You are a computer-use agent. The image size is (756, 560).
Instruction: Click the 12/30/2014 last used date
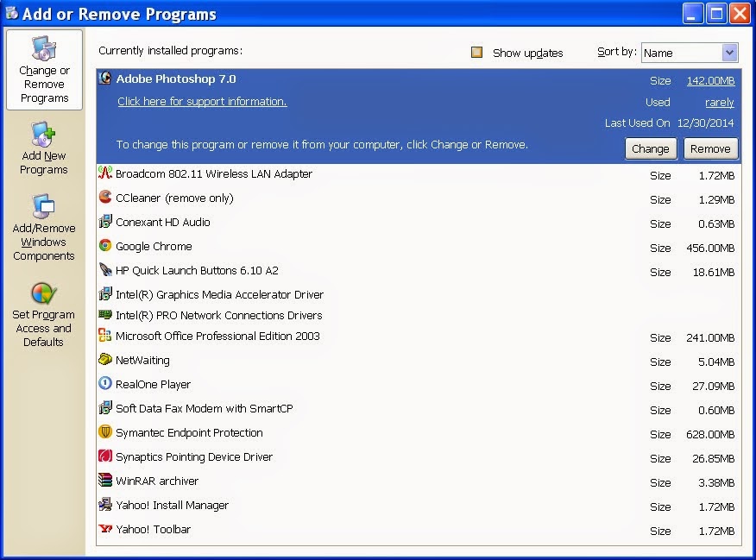click(705, 123)
